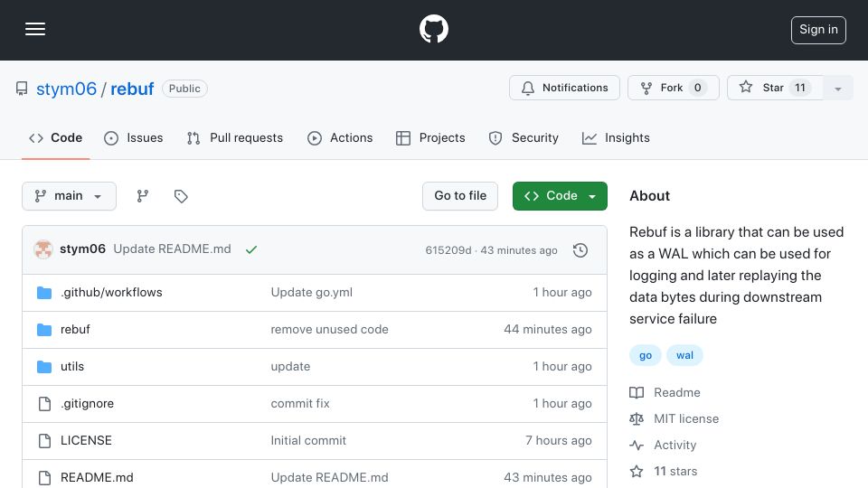View commit history via clock icon
Image resolution: width=868 pixels, height=488 pixels.
tap(580, 250)
